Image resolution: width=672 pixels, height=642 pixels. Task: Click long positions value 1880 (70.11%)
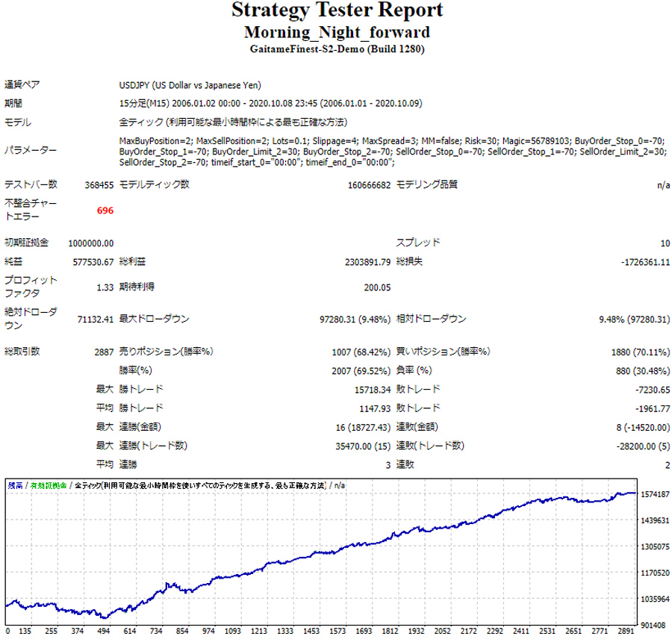point(641,352)
